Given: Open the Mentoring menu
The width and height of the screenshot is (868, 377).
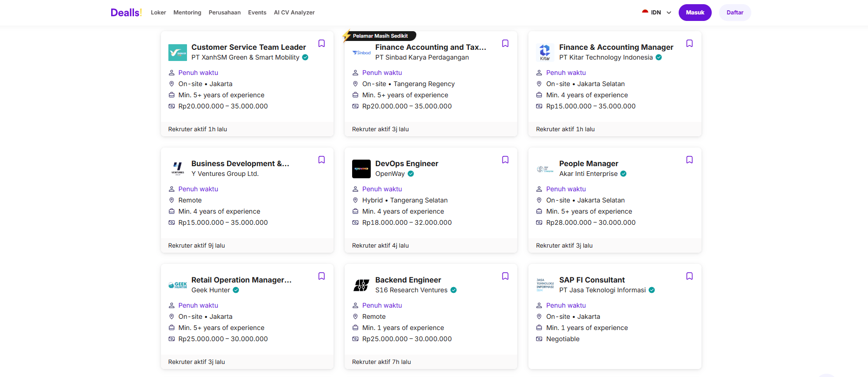Looking at the screenshot, I should [187, 13].
